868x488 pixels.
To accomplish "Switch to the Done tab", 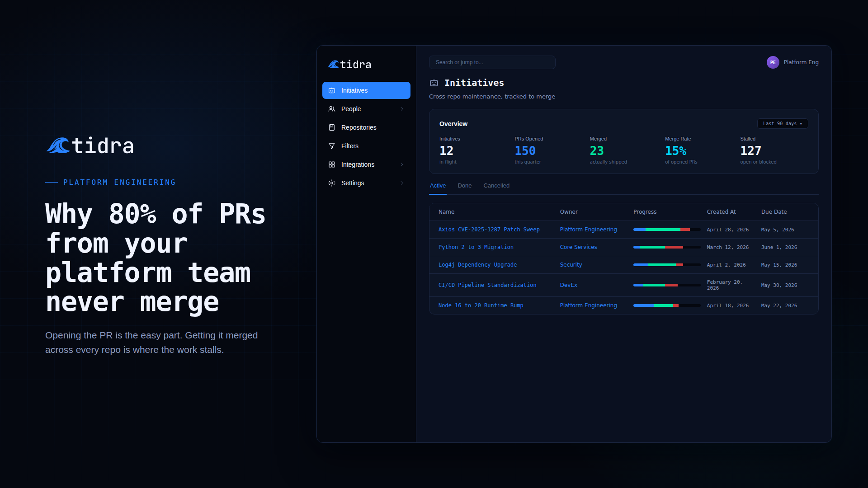I will tap(464, 186).
